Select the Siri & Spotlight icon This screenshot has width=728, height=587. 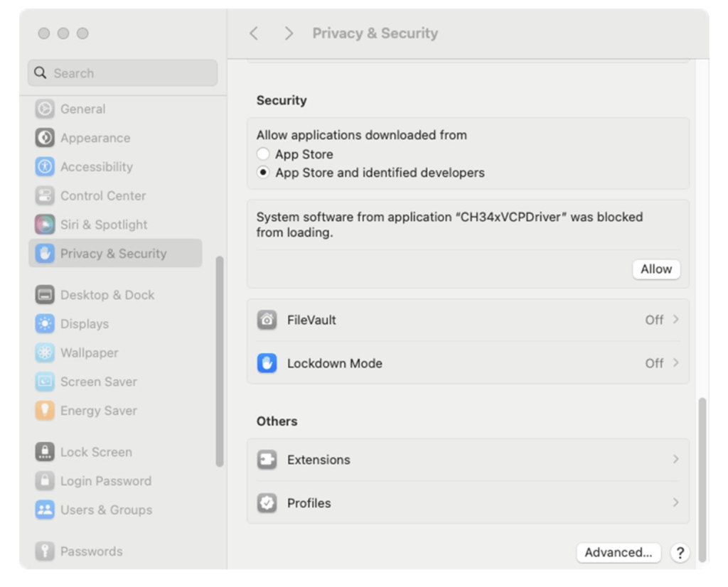(45, 224)
